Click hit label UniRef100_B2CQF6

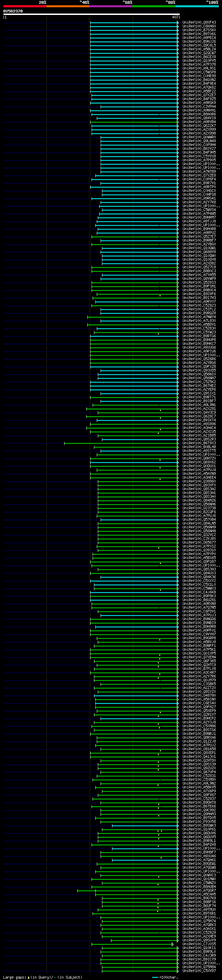click(x=199, y=512)
